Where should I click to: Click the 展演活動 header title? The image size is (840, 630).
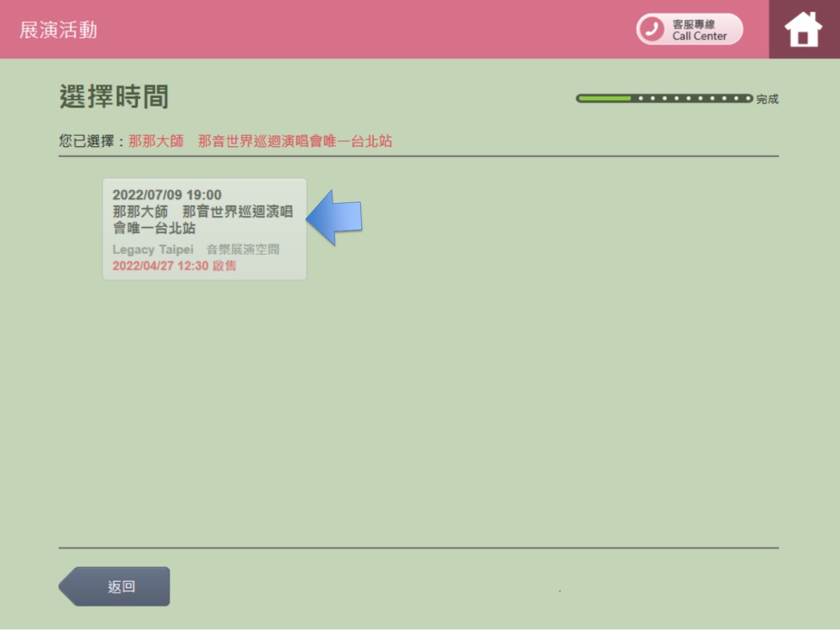pos(58,30)
